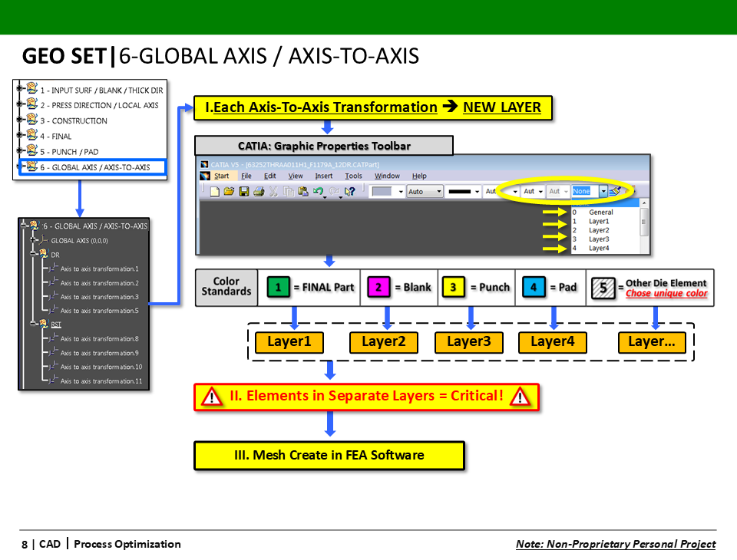Select 'Layer2' in the layer list
Viewport: 737px width, 560px height.
606,229
